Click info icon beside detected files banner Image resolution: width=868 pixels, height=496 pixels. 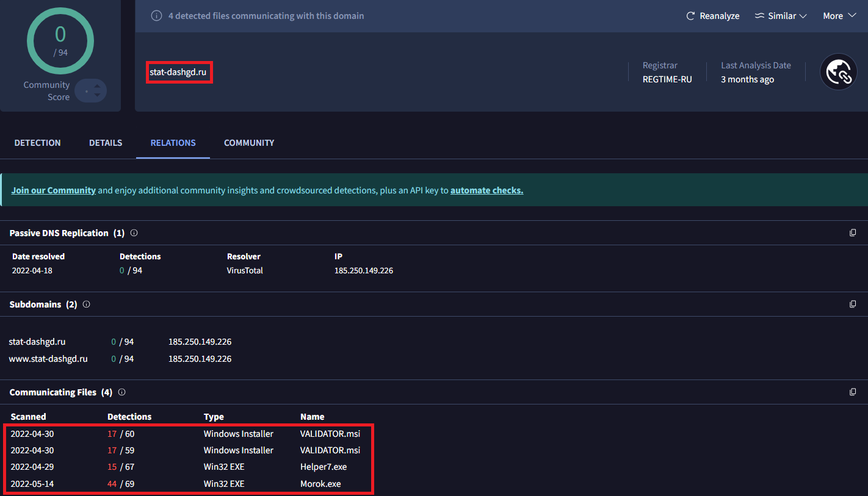tap(156, 16)
